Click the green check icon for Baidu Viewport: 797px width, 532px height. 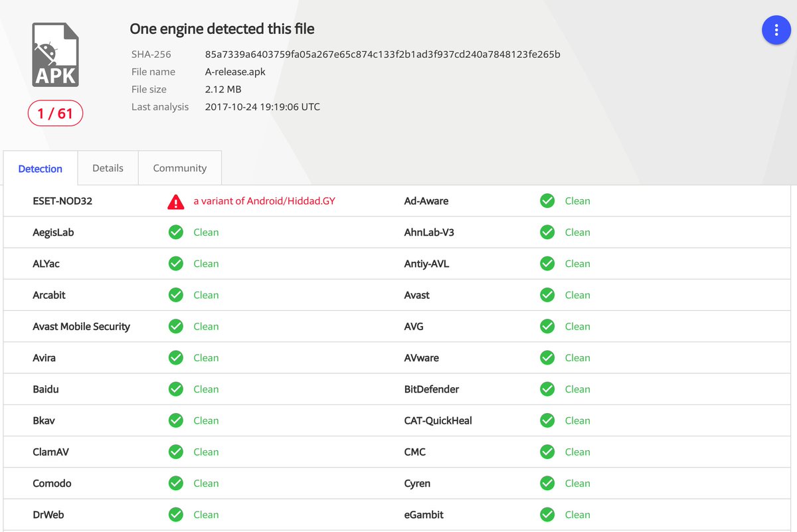(175, 389)
